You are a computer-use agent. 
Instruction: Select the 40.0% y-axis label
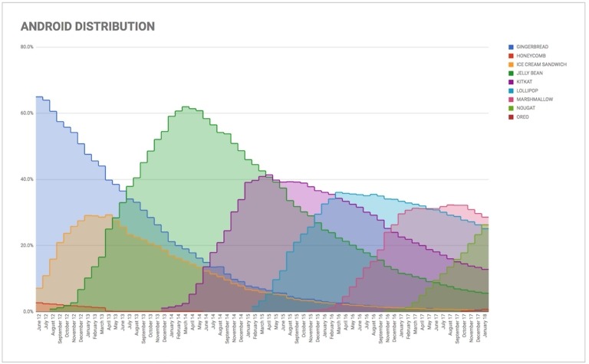[x=26, y=179]
